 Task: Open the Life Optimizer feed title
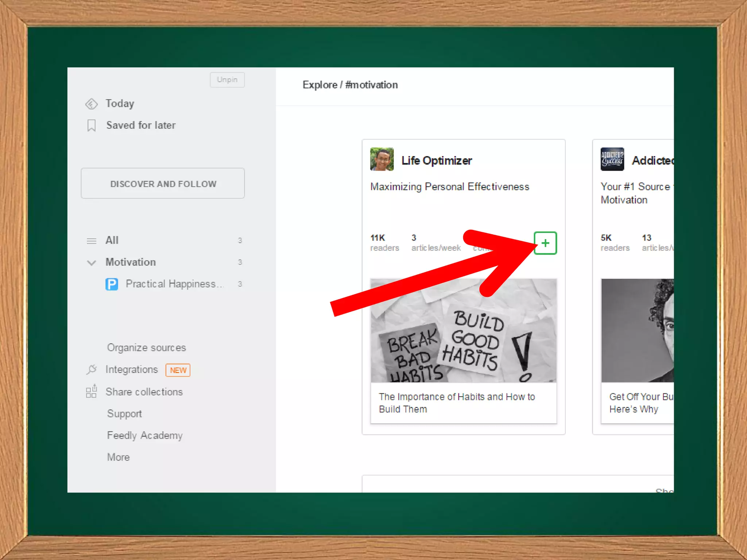click(x=437, y=161)
